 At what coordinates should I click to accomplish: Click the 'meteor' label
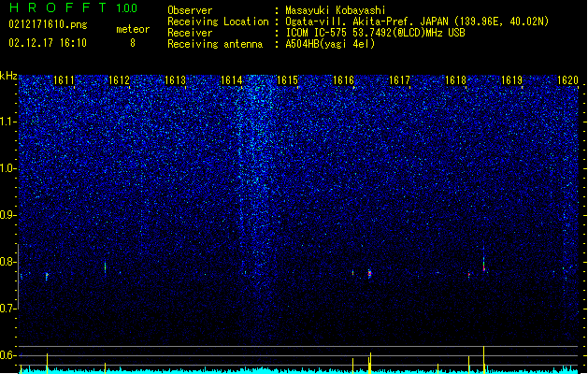pos(133,29)
